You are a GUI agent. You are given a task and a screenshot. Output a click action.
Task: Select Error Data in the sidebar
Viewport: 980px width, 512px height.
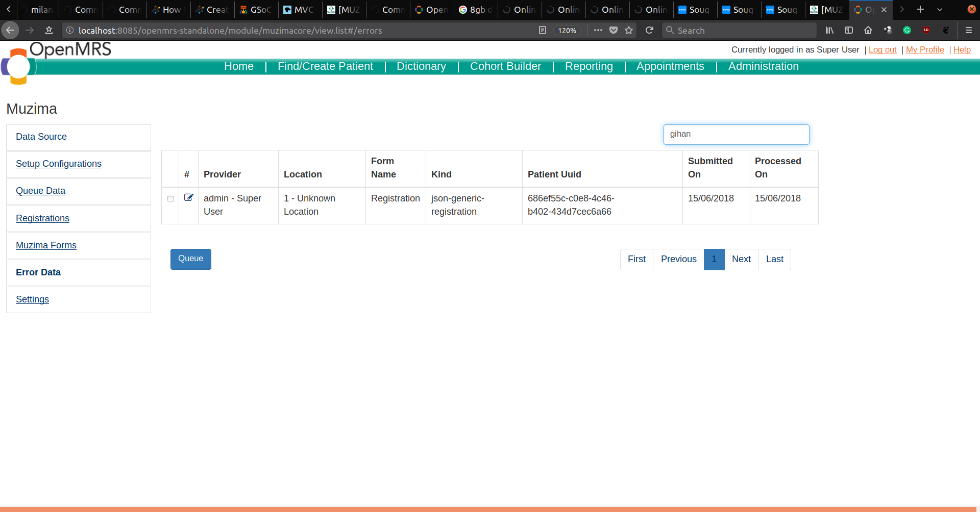tap(38, 272)
